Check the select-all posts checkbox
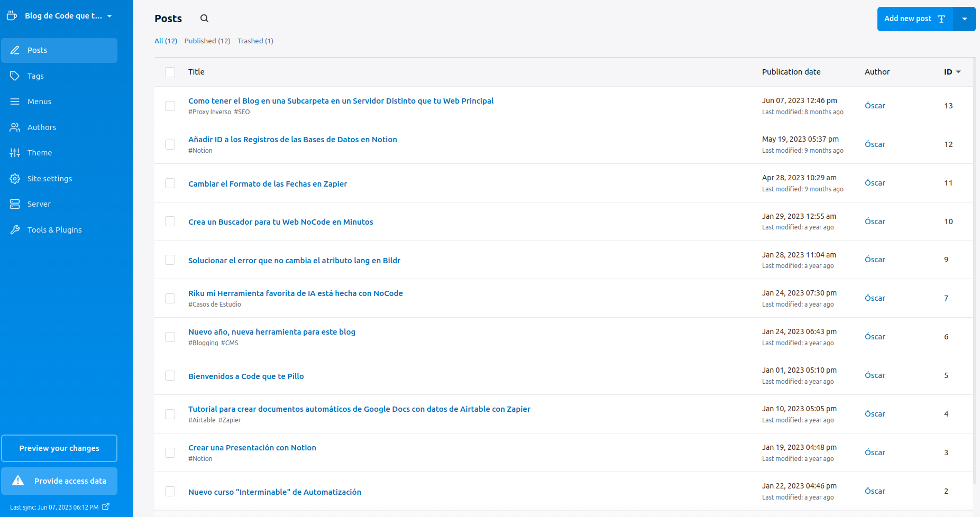980x517 pixels. [x=170, y=72]
